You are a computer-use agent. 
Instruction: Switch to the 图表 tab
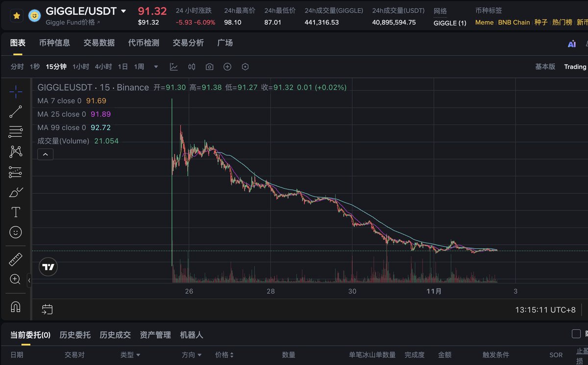(18, 43)
